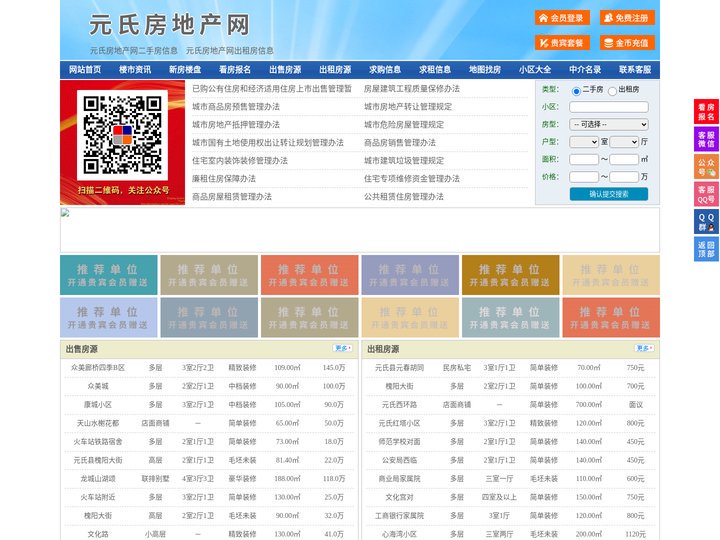Open 地图找房 navigation item
The width and height of the screenshot is (720, 540).
tap(485, 70)
